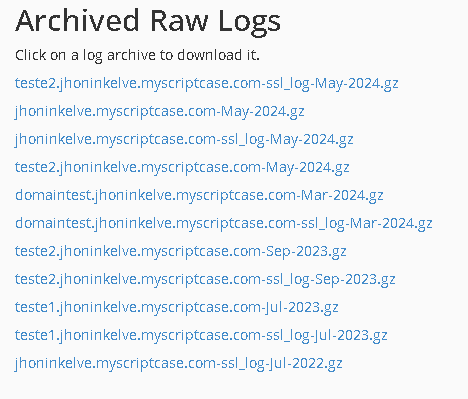Download teste1 Jul-2023 log archive
This screenshot has width=468, height=399.
pyautogui.click(x=177, y=307)
